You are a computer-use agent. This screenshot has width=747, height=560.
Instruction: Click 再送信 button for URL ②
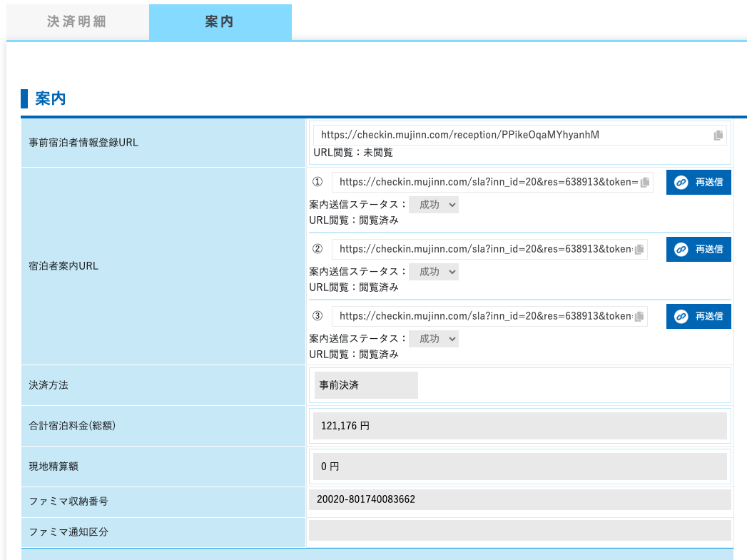698,250
